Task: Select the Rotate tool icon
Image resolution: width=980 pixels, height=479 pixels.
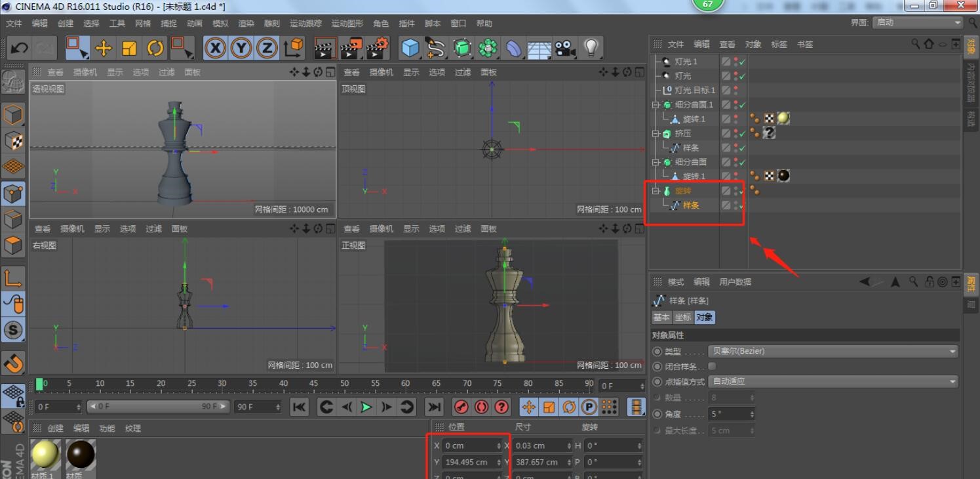Action: point(155,48)
